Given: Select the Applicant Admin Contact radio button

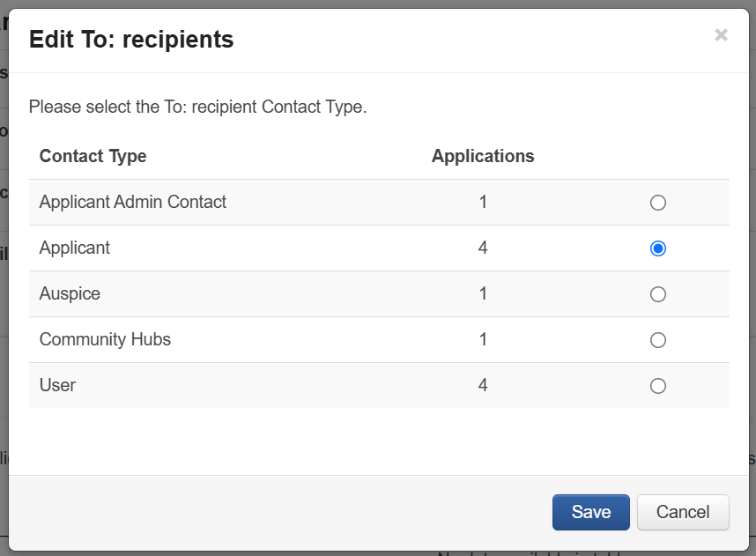Looking at the screenshot, I should point(657,203).
